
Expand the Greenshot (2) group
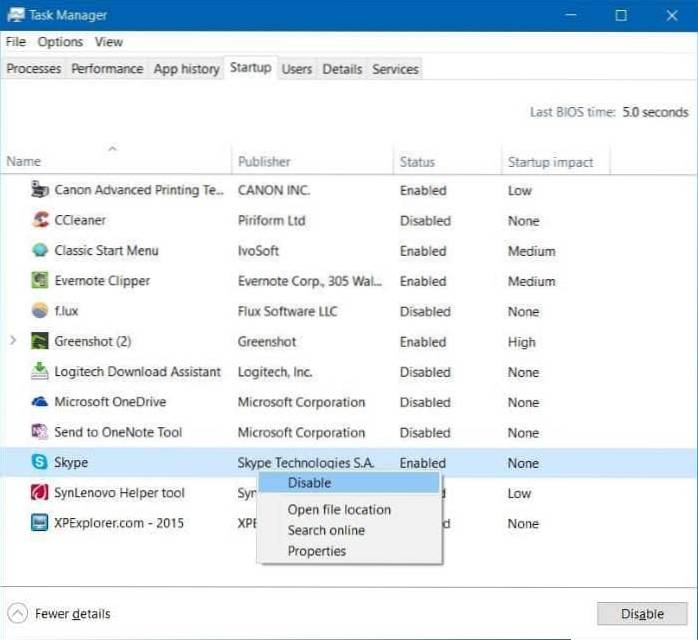pyautogui.click(x=13, y=341)
